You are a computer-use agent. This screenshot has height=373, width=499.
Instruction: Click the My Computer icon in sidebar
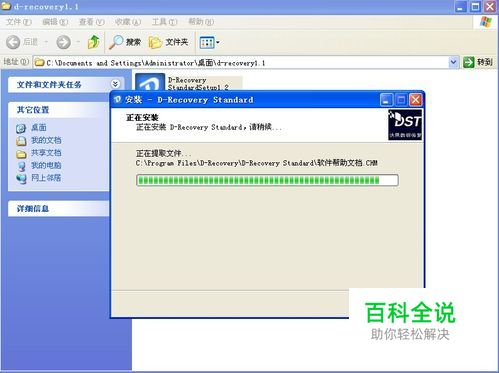21,166
